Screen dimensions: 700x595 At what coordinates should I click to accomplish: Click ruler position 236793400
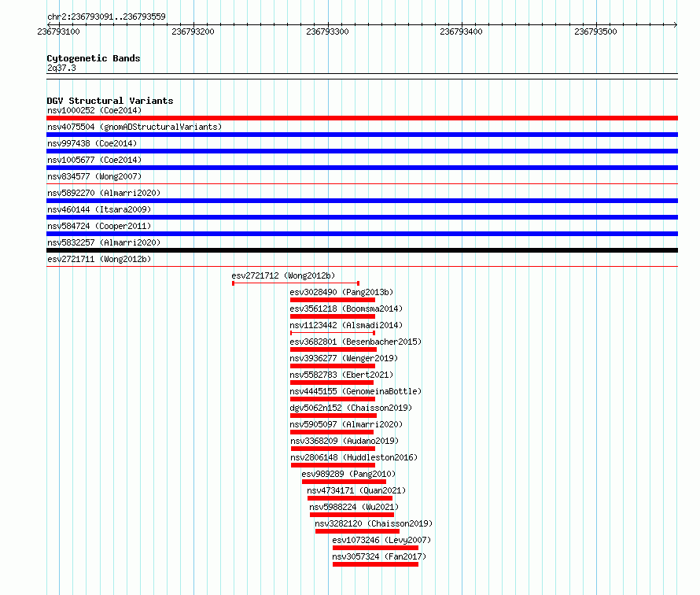click(461, 31)
